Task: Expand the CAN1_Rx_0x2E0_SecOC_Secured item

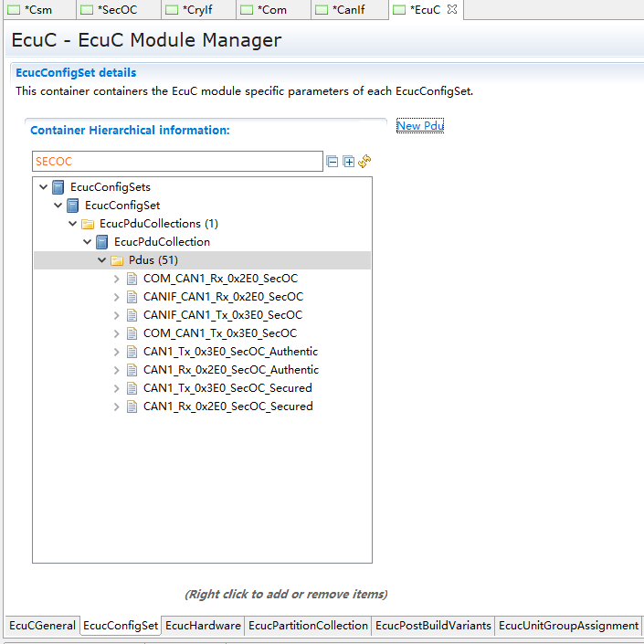Action: click(x=117, y=406)
